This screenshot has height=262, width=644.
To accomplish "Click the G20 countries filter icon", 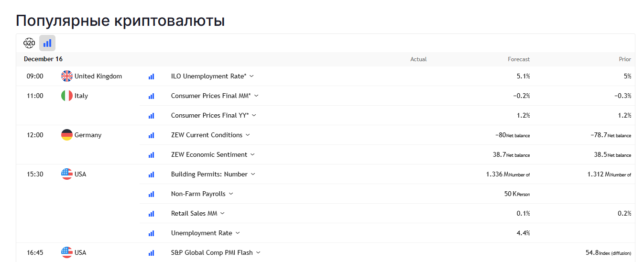I will pyautogui.click(x=29, y=43).
